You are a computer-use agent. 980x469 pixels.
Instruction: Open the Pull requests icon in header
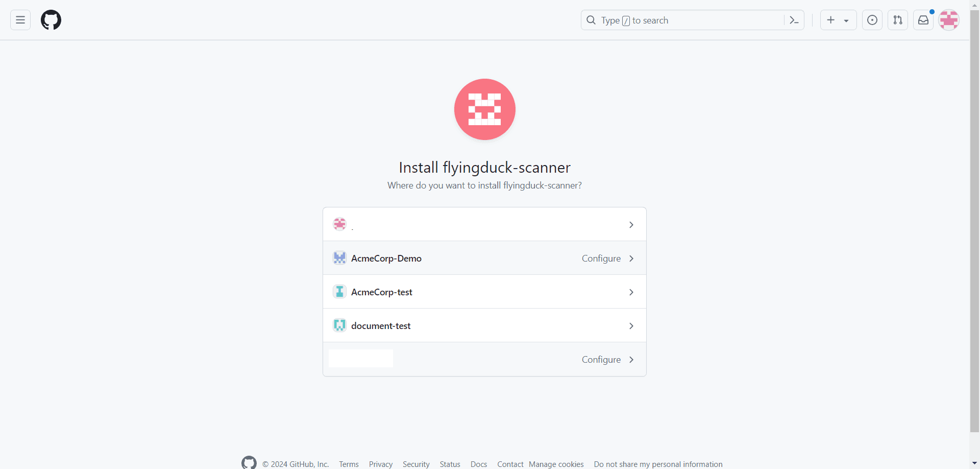click(898, 20)
